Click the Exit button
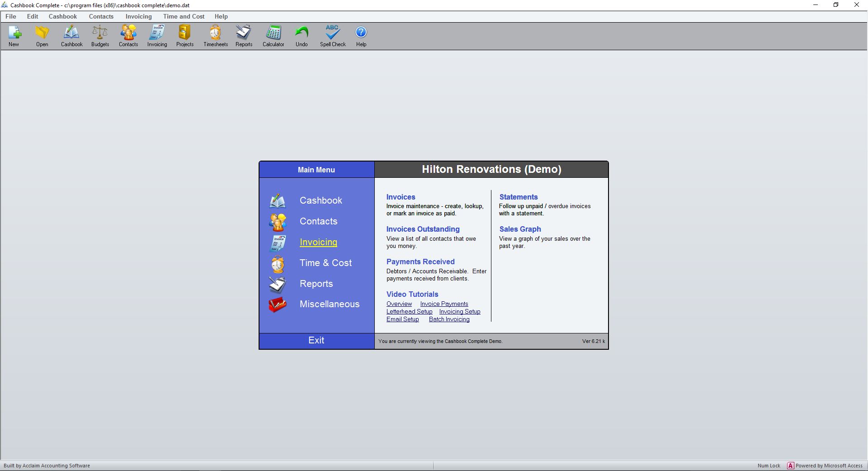 click(316, 341)
